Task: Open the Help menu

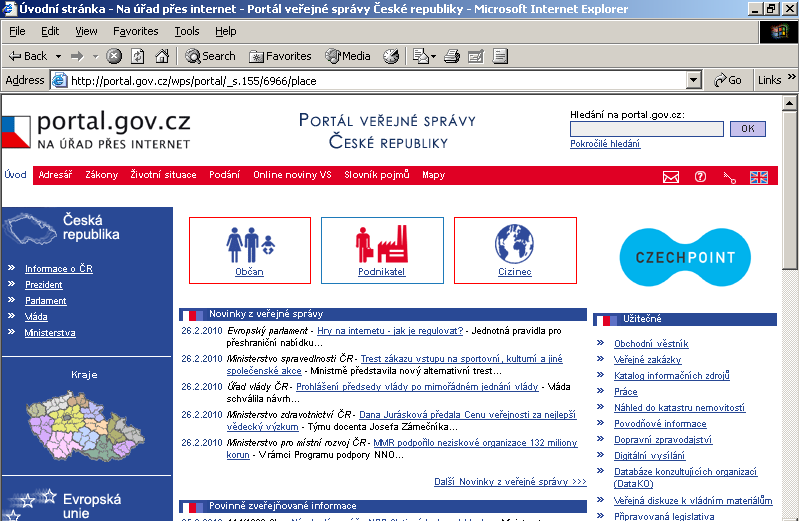Action: tap(226, 31)
